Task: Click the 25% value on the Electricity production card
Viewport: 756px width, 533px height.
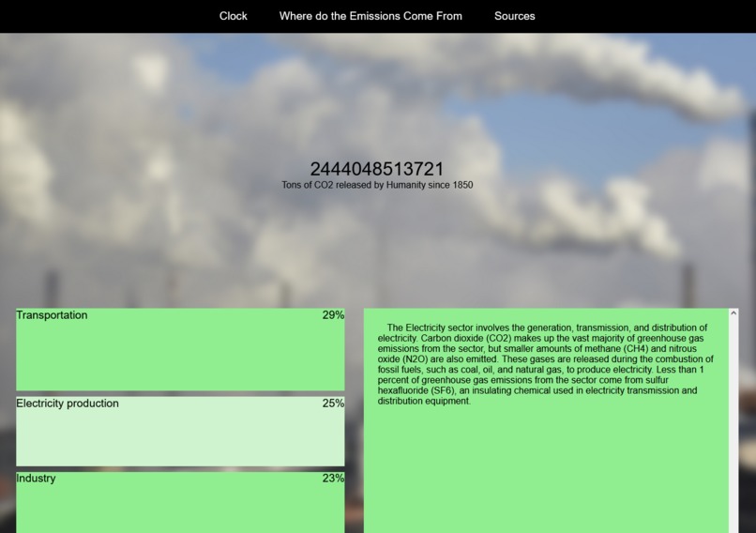Action: click(333, 404)
